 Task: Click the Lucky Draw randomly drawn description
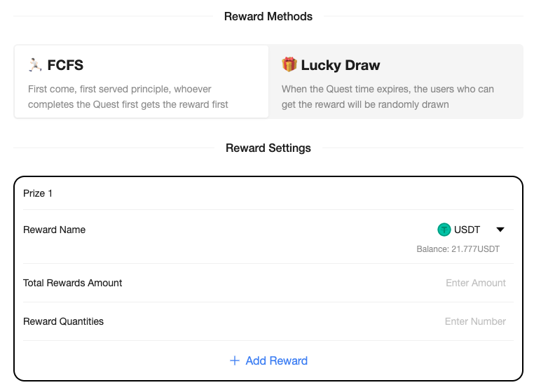[388, 97]
